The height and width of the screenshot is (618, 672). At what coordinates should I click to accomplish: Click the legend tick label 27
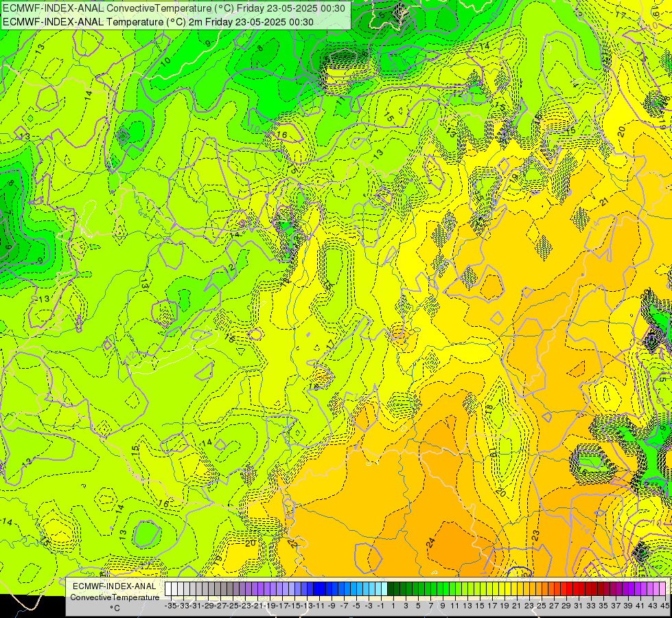tap(554, 606)
